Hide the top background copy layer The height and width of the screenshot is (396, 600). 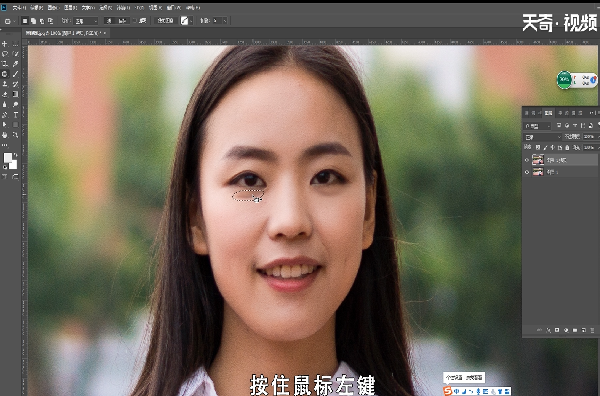(527, 160)
